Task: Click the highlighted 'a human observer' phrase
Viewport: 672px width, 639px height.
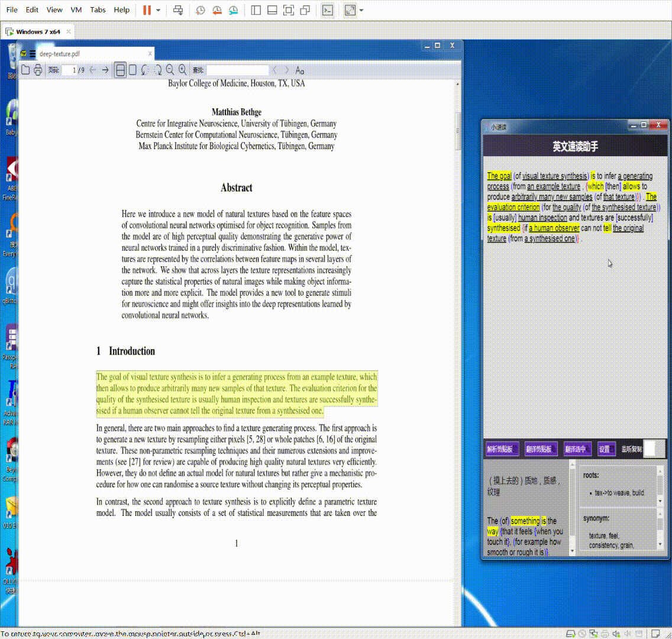Action: pos(554,228)
